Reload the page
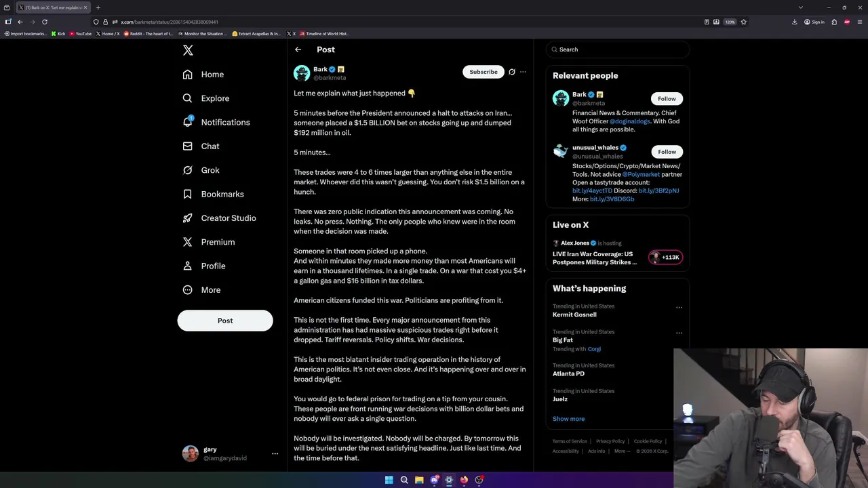This screenshot has width=868, height=488. (x=45, y=22)
